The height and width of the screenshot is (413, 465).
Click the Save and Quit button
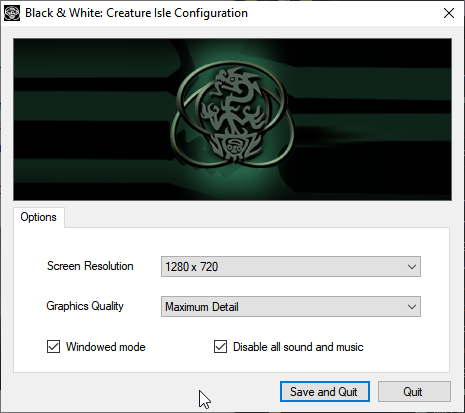pyautogui.click(x=325, y=392)
